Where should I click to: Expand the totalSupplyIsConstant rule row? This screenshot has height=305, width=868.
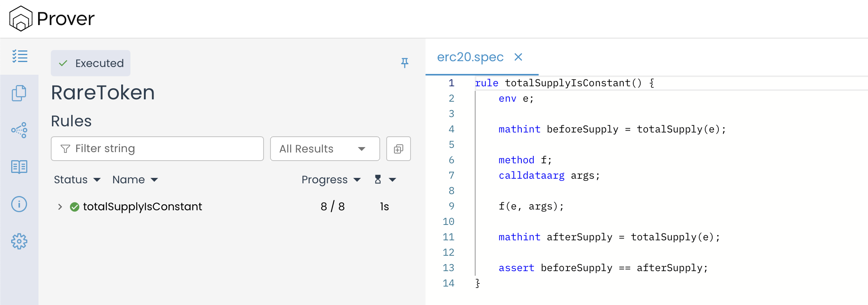pyautogui.click(x=60, y=207)
